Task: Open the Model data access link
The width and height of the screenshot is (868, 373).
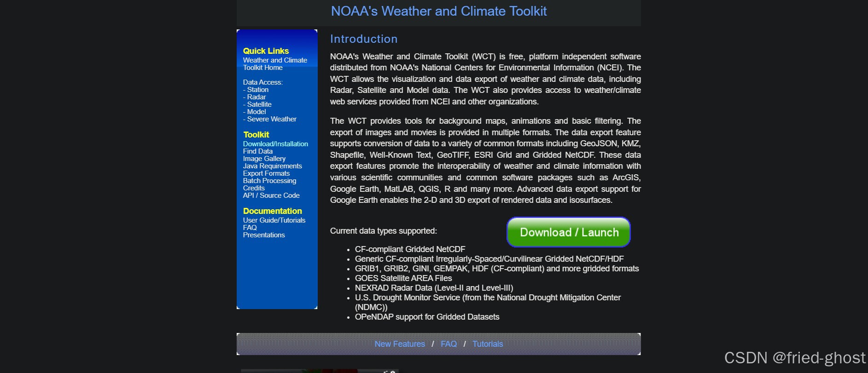Action: pyautogui.click(x=256, y=112)
